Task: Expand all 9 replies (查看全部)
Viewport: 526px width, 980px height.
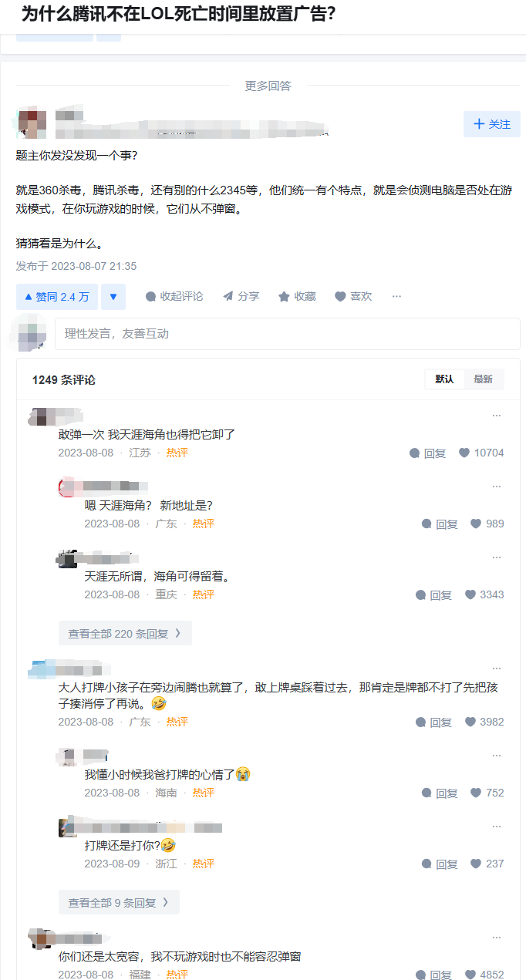Action: point(119,902)
